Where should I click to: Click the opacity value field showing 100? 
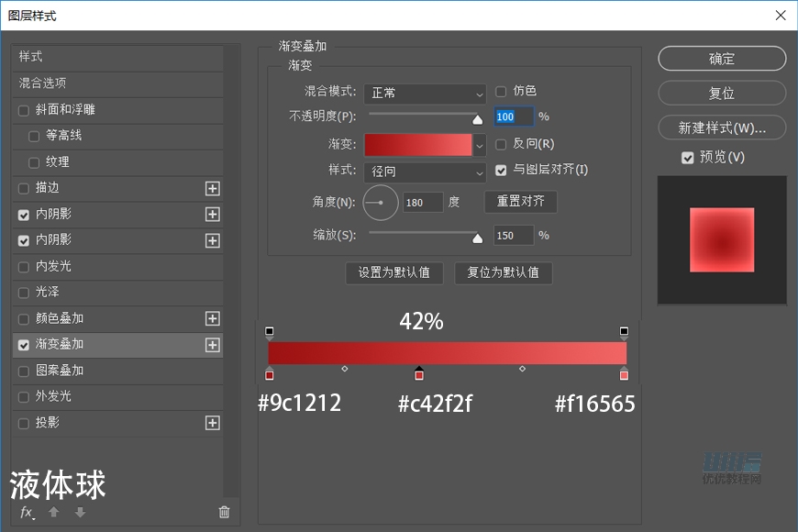pos(513,116)
